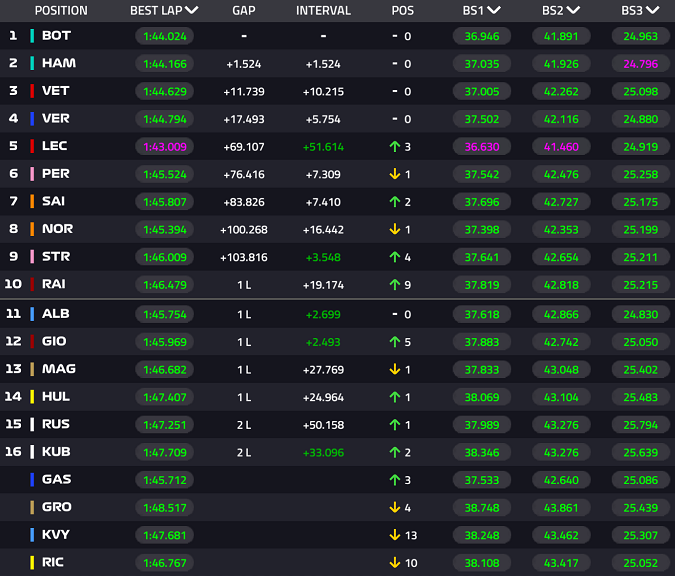Viewport: 675px width, 576px height.
Task: Click MAG's yellow down arrow
Action: [x=395, y=369]
